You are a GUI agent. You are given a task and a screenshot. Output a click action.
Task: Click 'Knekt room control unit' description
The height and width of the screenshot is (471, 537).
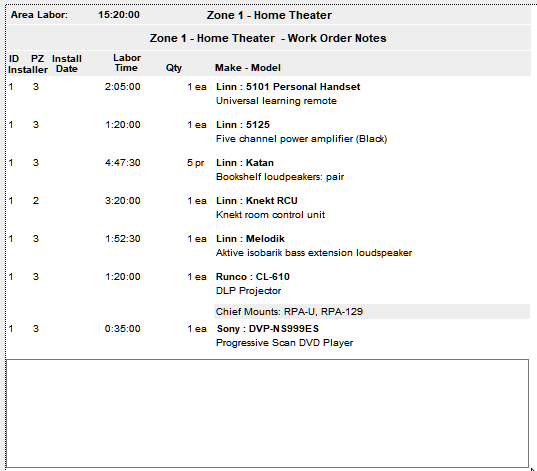[271, 215]
